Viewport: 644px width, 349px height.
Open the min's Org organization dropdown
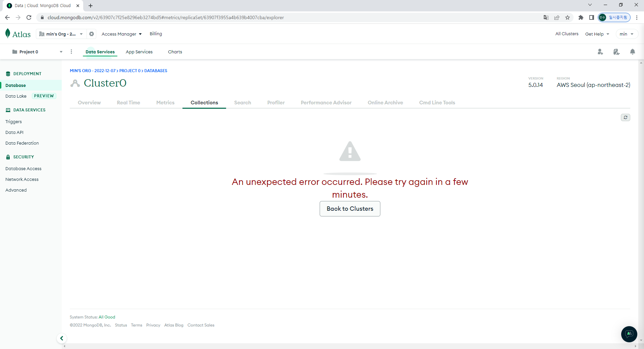point(61,34)
